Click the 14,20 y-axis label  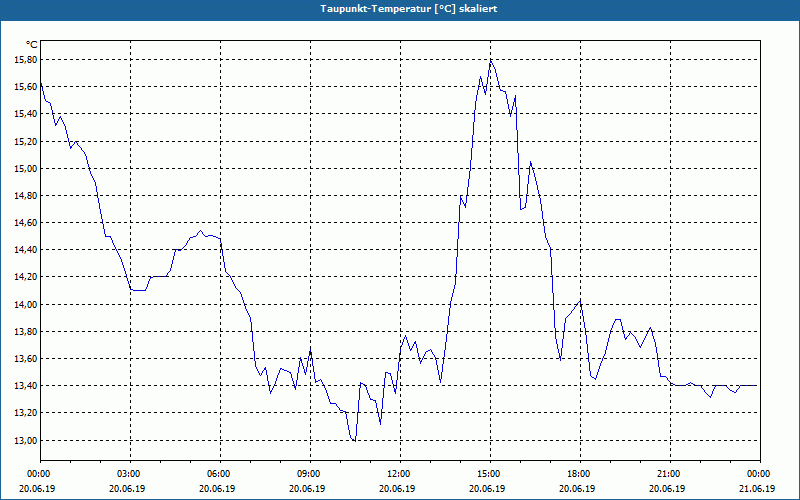27,277
